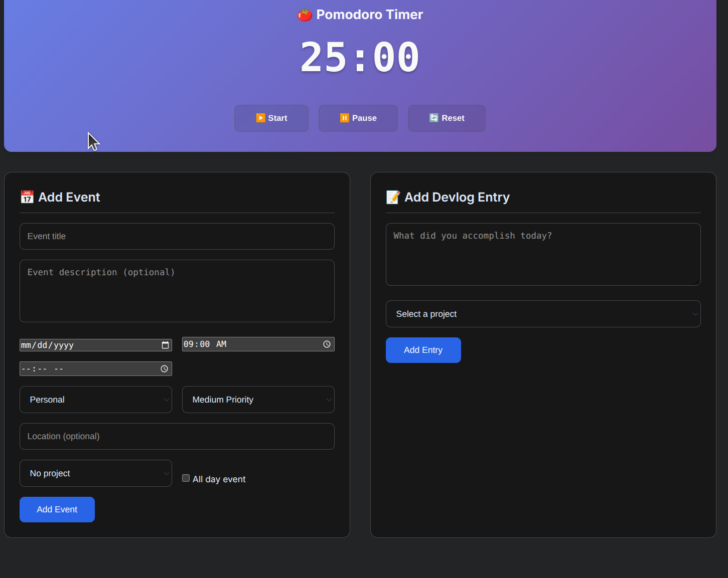
Task: Expand the Select a project dropdown
Action: click(x=543, y=314)
